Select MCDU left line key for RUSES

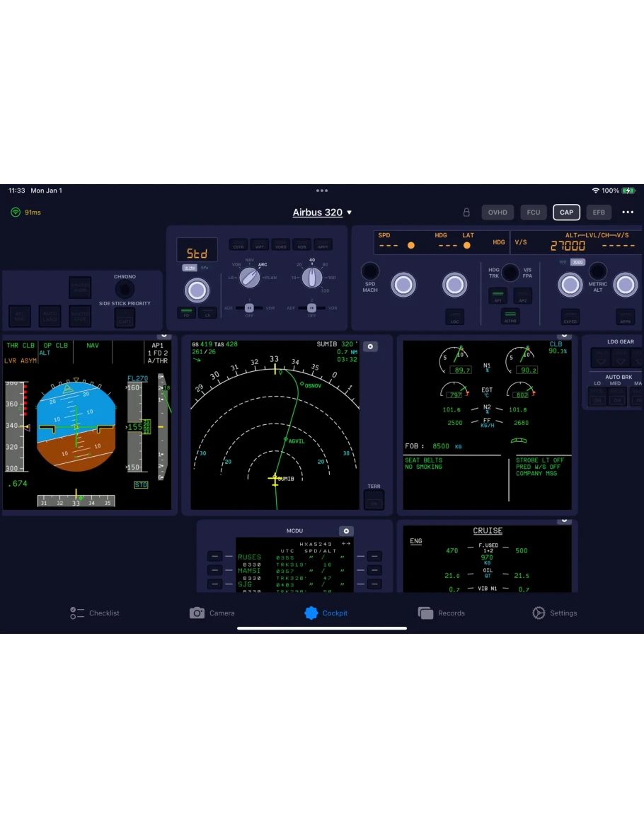coord(214,556)
